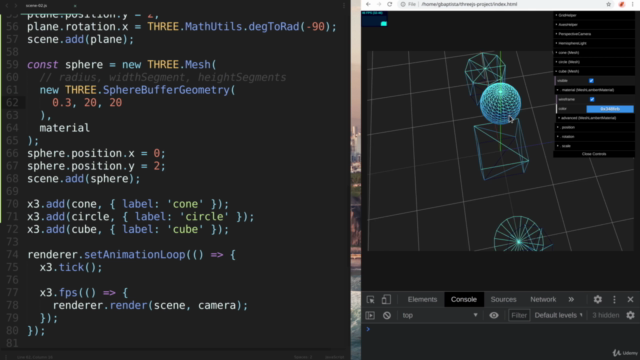Screen dimensions: 640x360
Task: Click "label: 'cone'" line in editor
Action: [128, 204]
